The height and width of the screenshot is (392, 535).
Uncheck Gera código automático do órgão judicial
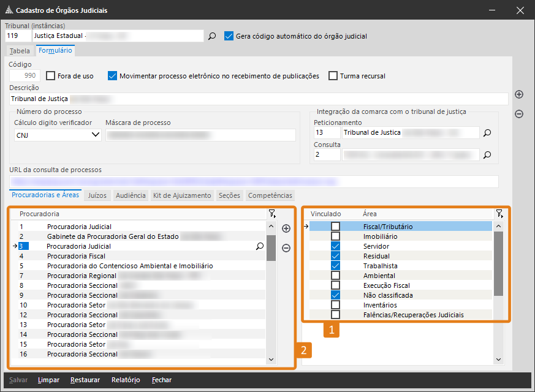click(x=229, y=36)
